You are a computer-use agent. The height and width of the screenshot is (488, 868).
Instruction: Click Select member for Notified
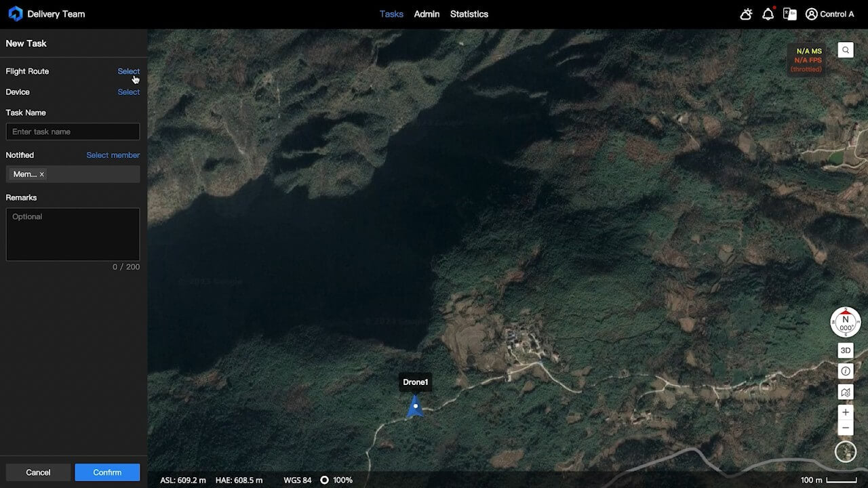tap(113, 155)
